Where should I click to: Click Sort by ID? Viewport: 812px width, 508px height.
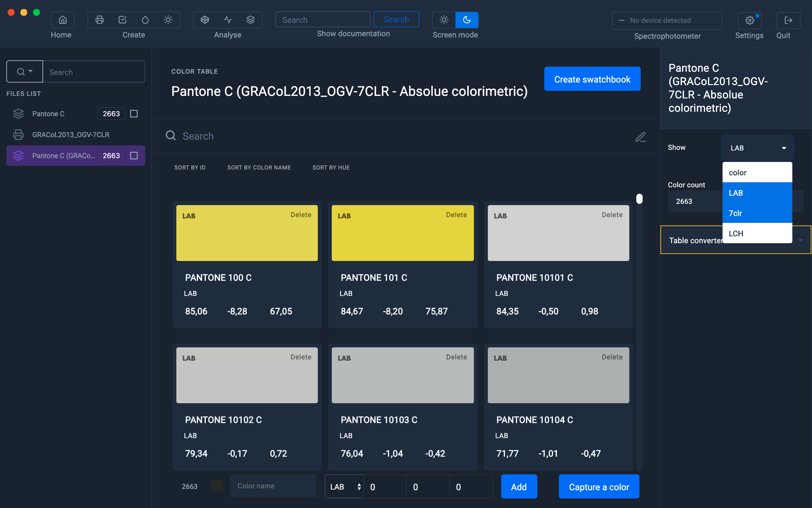coord(190,168)
